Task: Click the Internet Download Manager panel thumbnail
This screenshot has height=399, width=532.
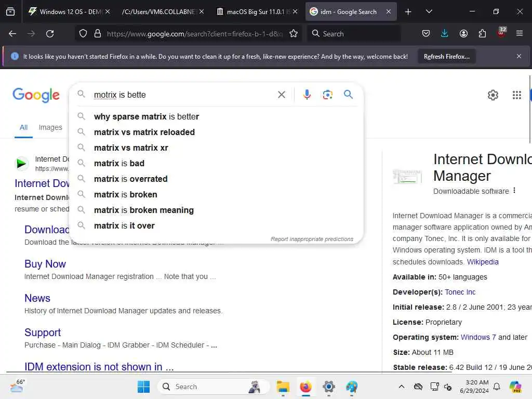Action: point(407,177)
